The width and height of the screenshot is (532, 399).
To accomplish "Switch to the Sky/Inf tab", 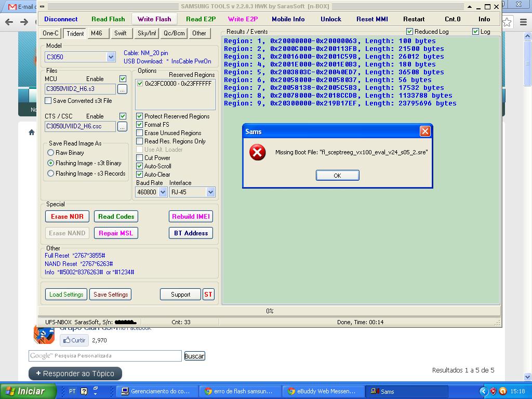I will (147, 33).
